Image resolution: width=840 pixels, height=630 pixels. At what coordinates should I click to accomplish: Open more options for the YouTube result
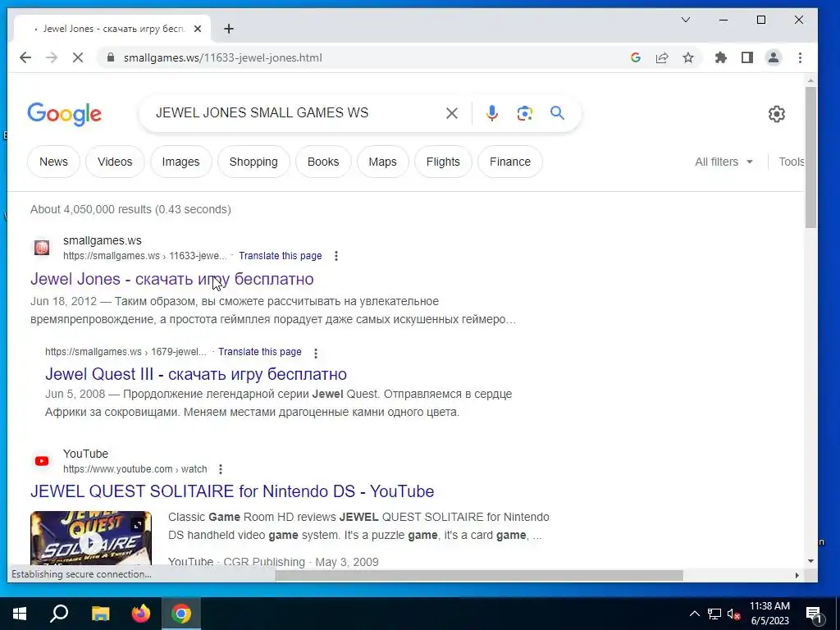220,469
